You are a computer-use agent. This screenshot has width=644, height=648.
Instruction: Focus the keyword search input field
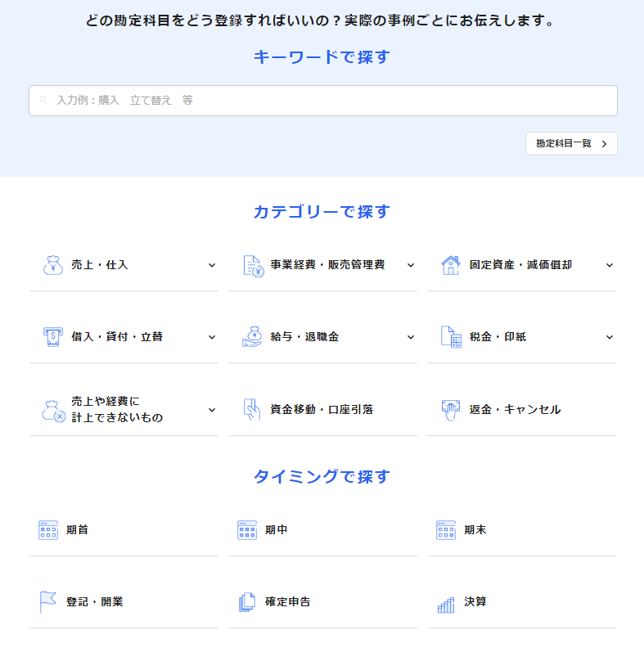323,101
